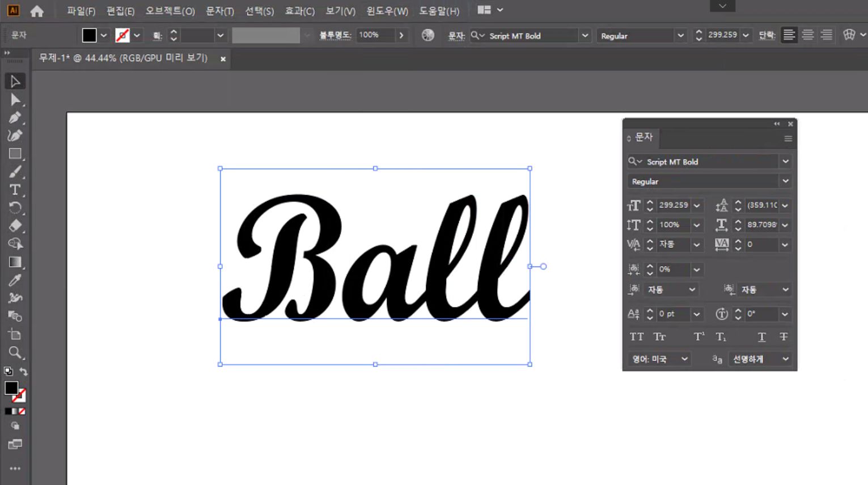
Task: Open Recolor Artwork color wheel icon
Action: (x=428, y=35)
